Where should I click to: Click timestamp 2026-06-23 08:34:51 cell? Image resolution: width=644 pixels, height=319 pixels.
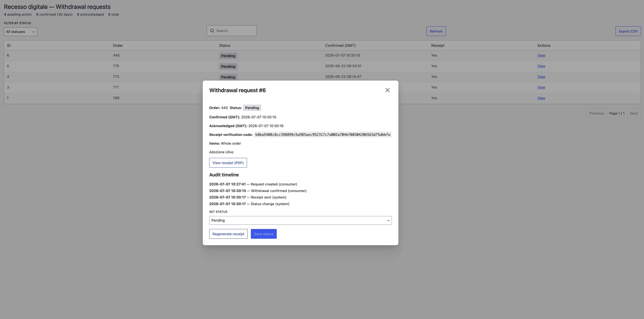tap(343, 66)
